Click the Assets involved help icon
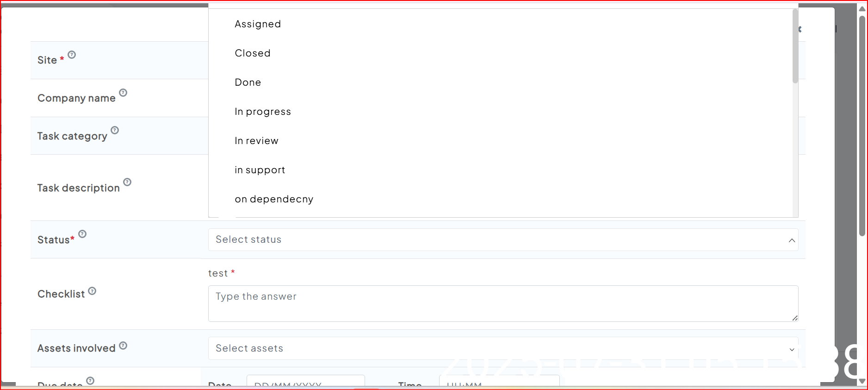Image resolution: width=868 pixels, height=390 pixels. click(x=123, y=346)
